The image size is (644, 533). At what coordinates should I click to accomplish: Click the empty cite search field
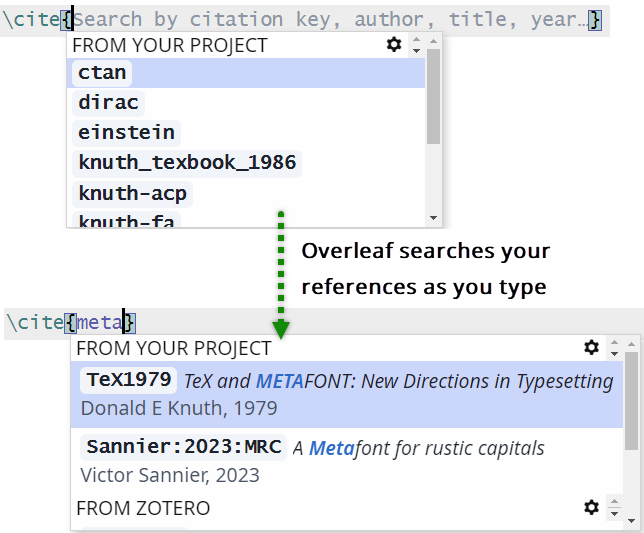coord(330,19)
